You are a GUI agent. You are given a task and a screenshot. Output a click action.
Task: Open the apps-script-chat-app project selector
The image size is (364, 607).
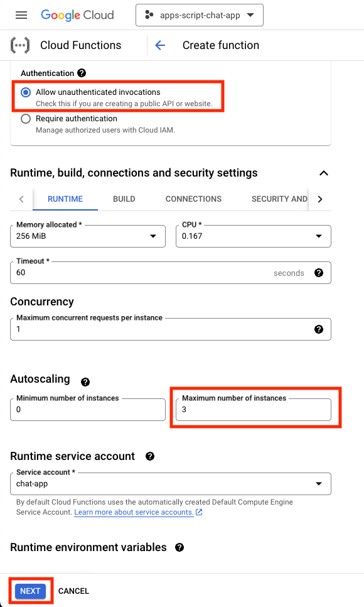tap(200, 15)
